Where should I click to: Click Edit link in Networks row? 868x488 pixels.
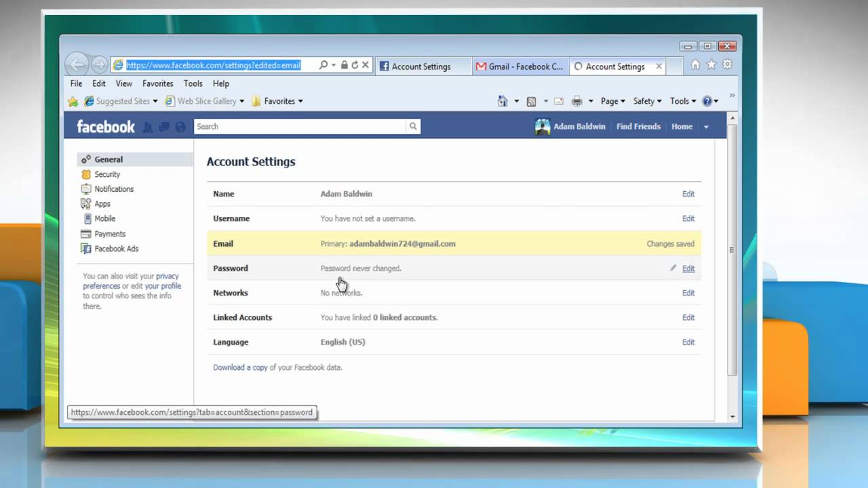point(688,293)
